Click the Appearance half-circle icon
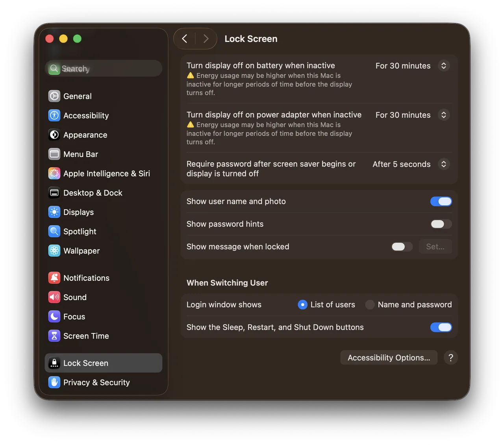 coord(54,135)
